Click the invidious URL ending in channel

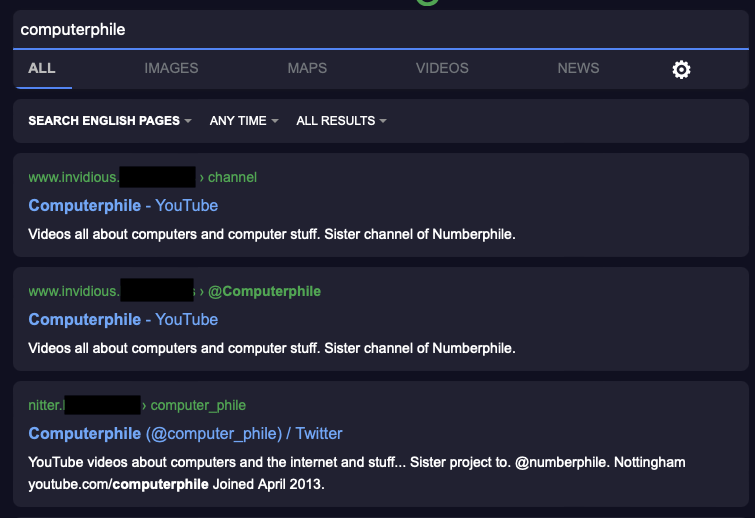coord(143,177)
